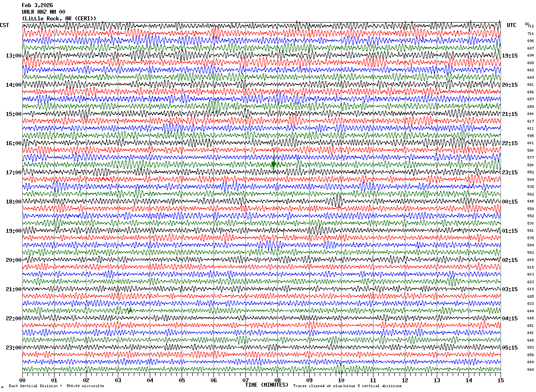Image resolution: width=536 pixels, height=392 pixels.
Task: Select the 20:00 CST time label
Action: tap(13, 260)
